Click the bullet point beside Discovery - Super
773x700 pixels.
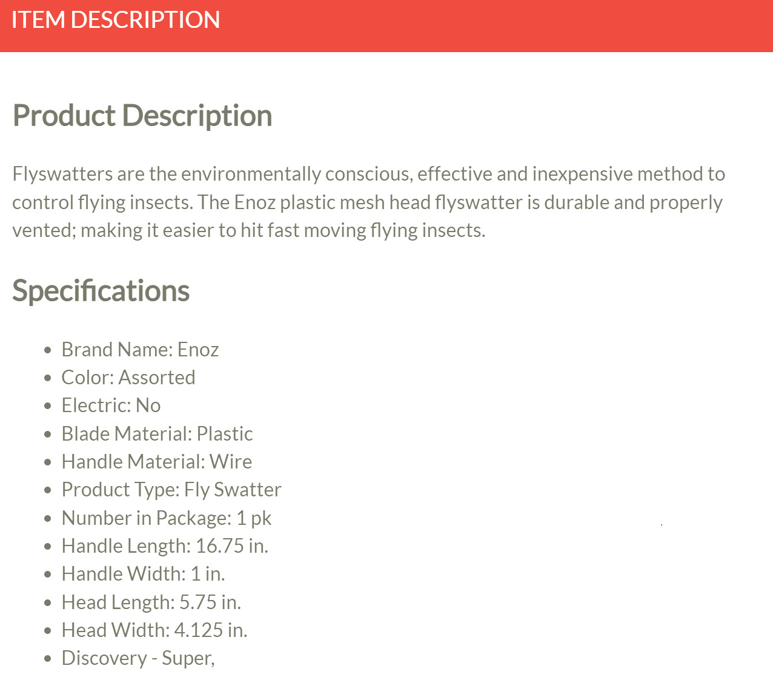48,659
